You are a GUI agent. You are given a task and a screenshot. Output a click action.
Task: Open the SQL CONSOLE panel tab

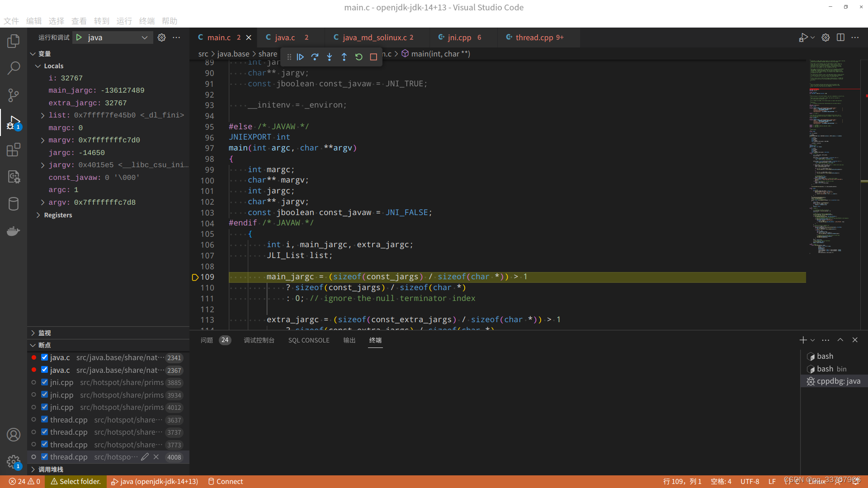[x=309, y=340]
